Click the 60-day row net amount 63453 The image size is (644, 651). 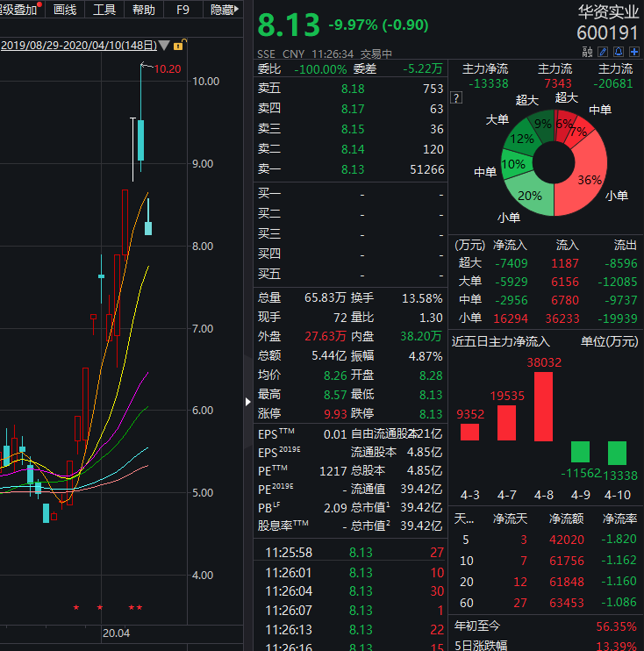[x=567, y=603]
